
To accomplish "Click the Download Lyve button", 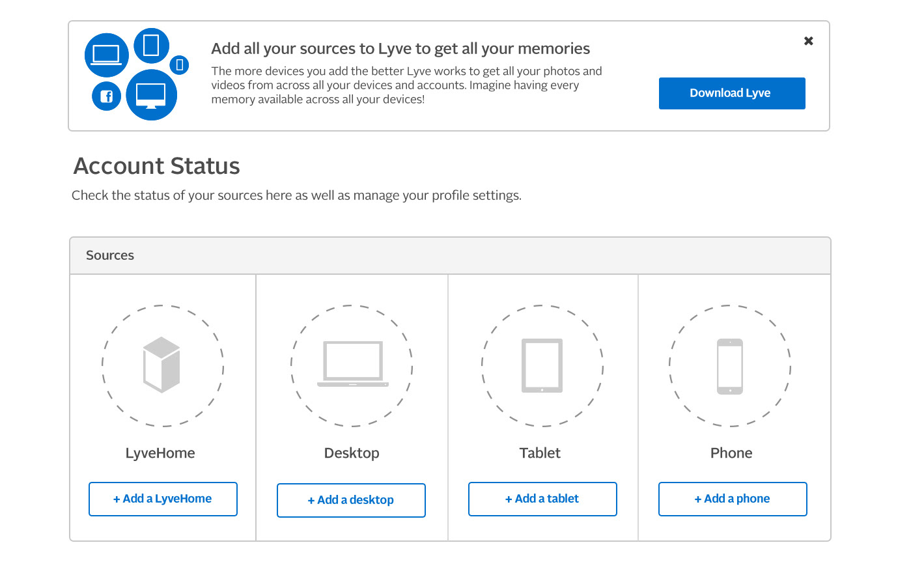I will [x=732, y=93].
